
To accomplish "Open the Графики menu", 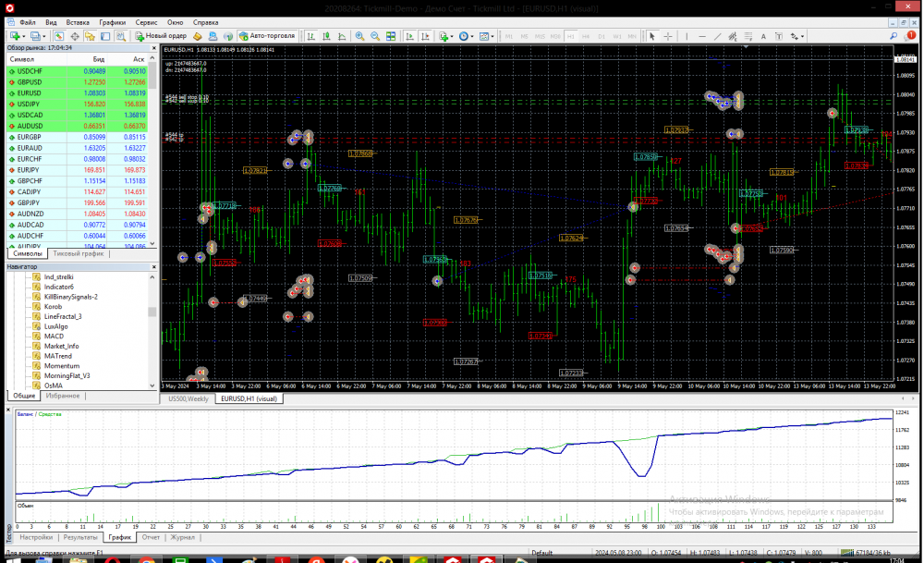I will point(112,22).
